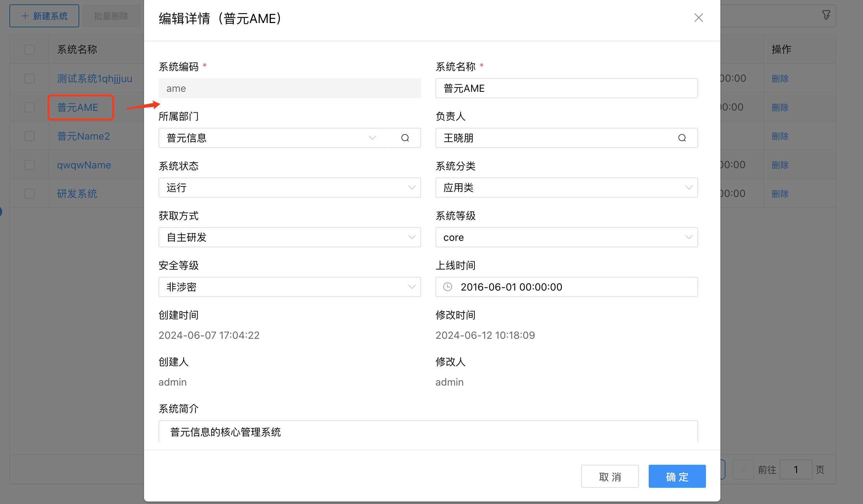
Task: Check the checkbox beside 研发系统 row
Action: [x=29, y=193]
